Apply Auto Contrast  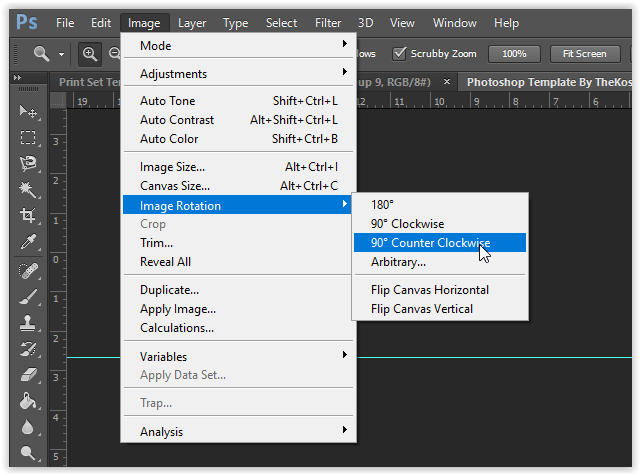point(239,120)
